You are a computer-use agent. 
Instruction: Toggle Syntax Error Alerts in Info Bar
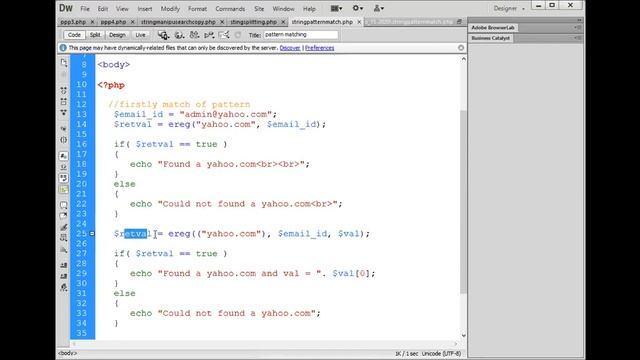coord(64,189)
